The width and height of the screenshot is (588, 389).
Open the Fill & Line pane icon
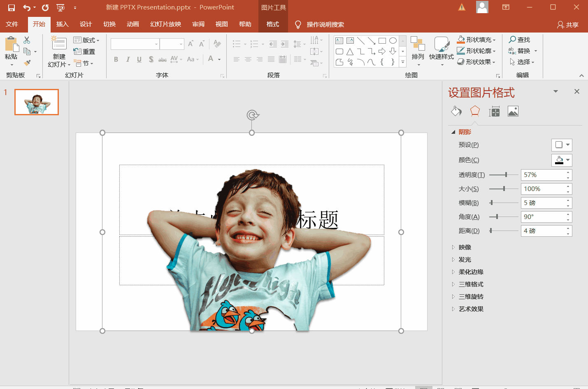456,111
